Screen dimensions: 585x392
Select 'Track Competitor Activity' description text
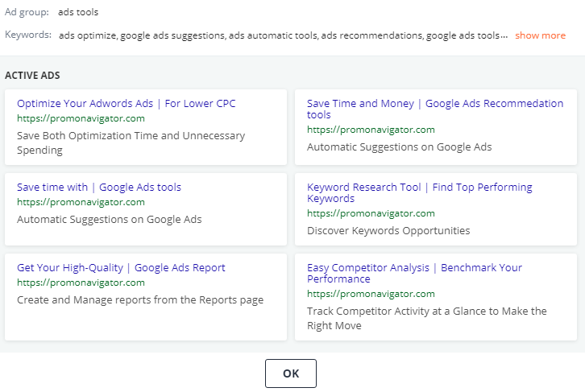(x=427, y=318)
